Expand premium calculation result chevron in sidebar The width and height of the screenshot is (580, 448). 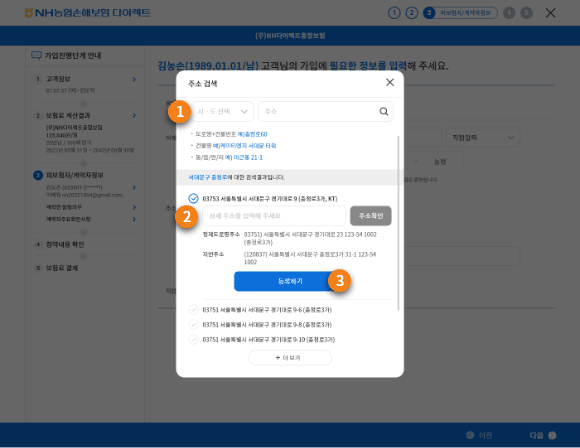tap(134, 115)
